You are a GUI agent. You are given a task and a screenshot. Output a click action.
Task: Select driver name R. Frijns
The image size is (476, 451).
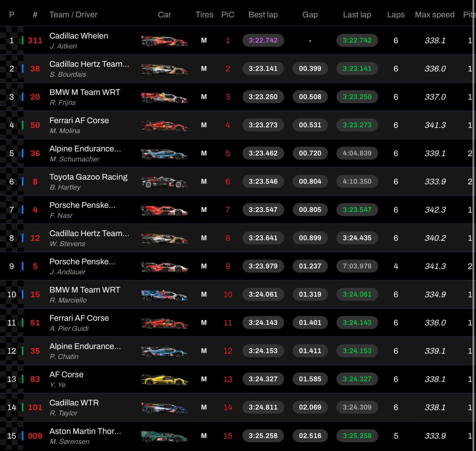coord(63,103)
